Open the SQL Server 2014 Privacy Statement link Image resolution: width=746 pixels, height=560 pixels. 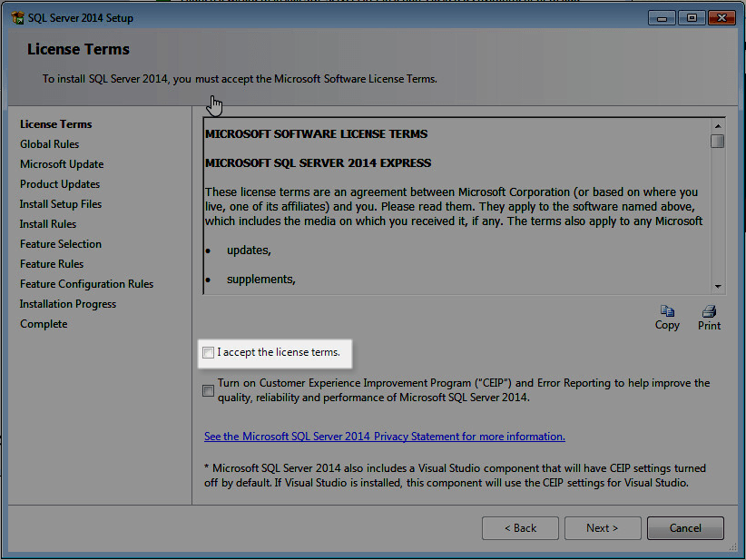pyautogui.click(x=384, y=436)
